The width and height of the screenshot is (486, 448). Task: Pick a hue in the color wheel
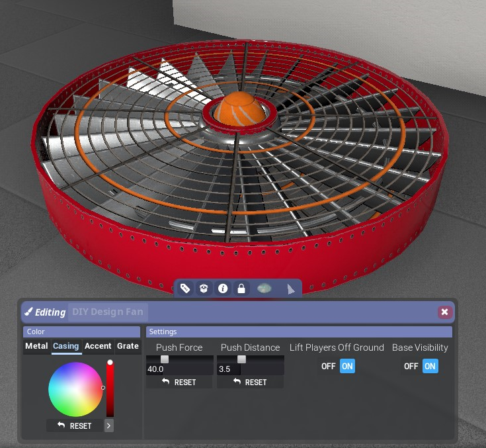(75, 389)
